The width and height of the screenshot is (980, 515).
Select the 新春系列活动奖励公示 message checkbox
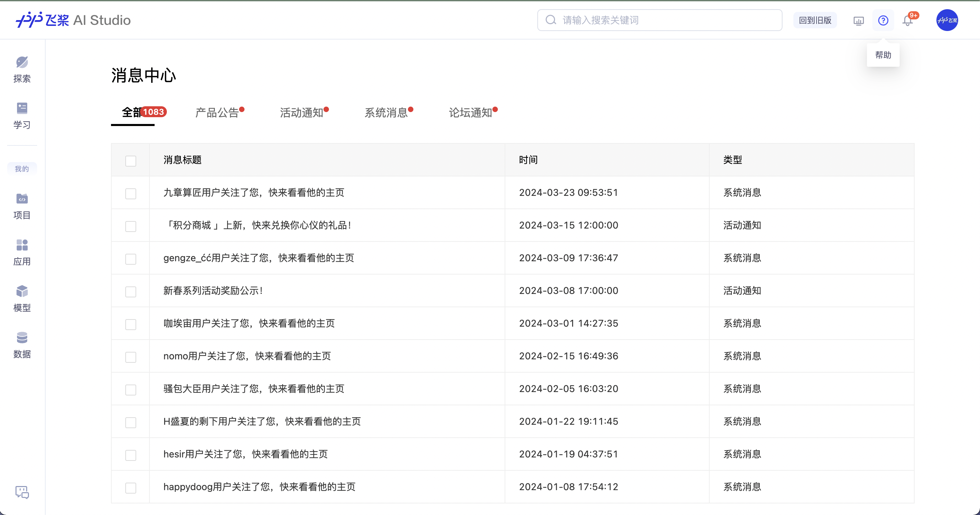point(130,292)
